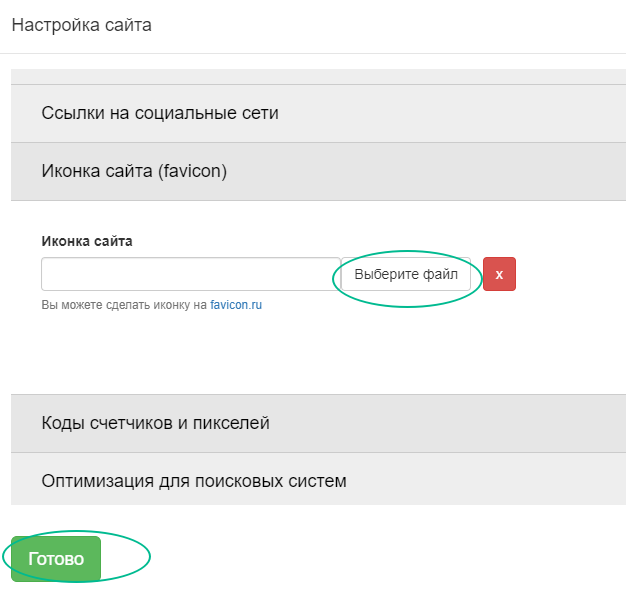Collapse the Иконка сайта (favicon) section

click(318, 171)
